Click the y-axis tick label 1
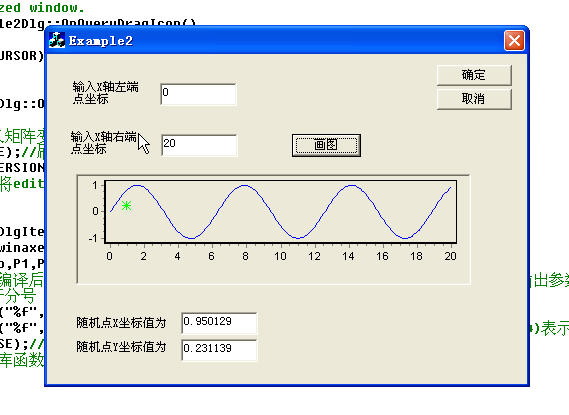The width and height of the screenshot is (569, 415). pyautogui.click(x=95, y=185)
